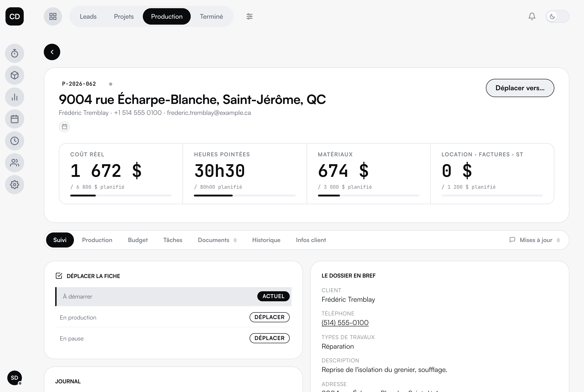Screen dimensions: 584x392
Task: Click the checkbox icon beside Déplacer la fiche
Action: click(x=59, y=276)
